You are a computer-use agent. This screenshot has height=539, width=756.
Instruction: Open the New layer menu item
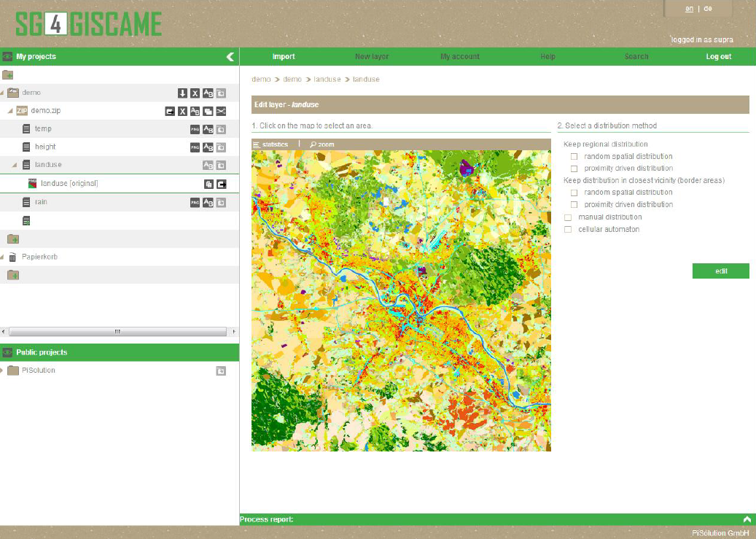click(372, 56)
